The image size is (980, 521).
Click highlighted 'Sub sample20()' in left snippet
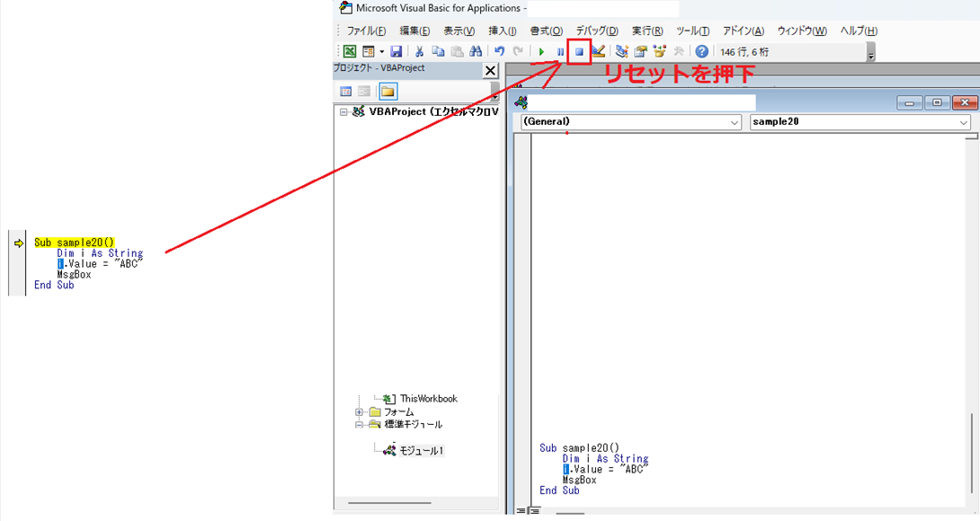tap(75, 243)
